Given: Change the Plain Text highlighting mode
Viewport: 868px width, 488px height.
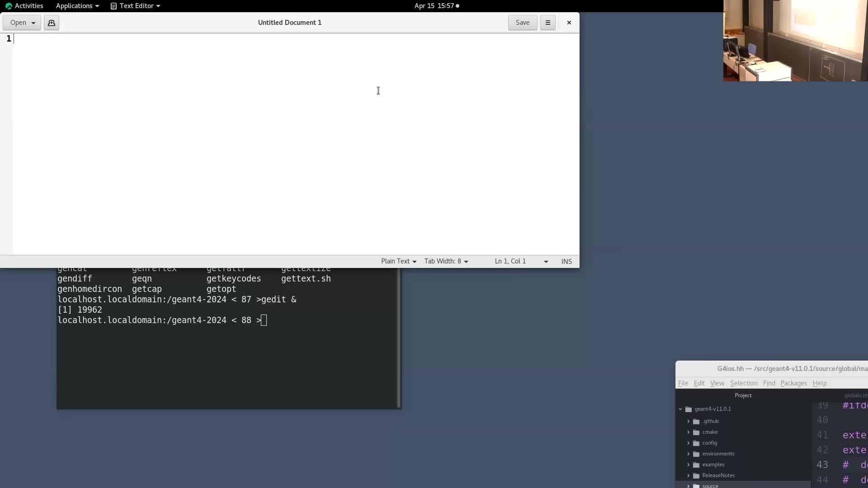Looking at the screenshot, I should [x=398, y=261].
